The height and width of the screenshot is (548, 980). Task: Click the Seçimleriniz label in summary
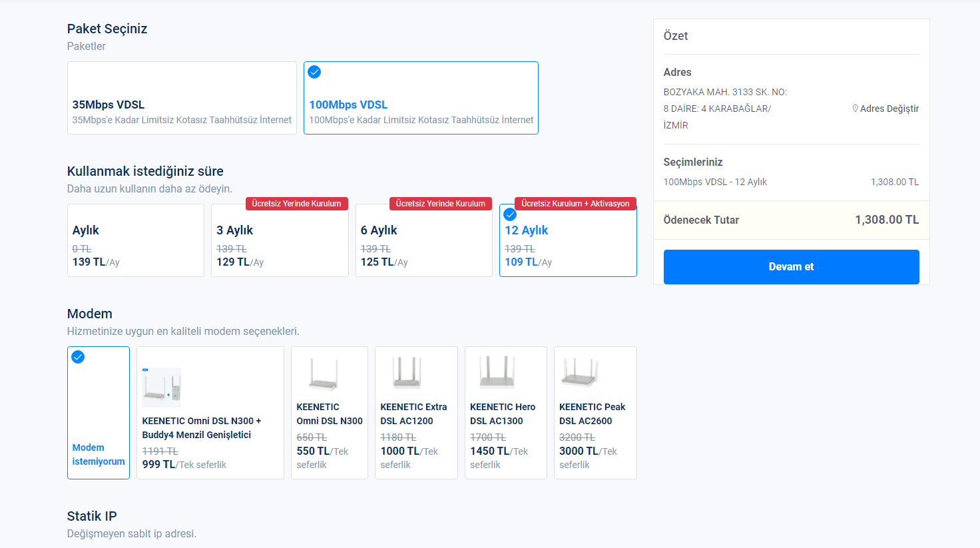coord(693,162)
